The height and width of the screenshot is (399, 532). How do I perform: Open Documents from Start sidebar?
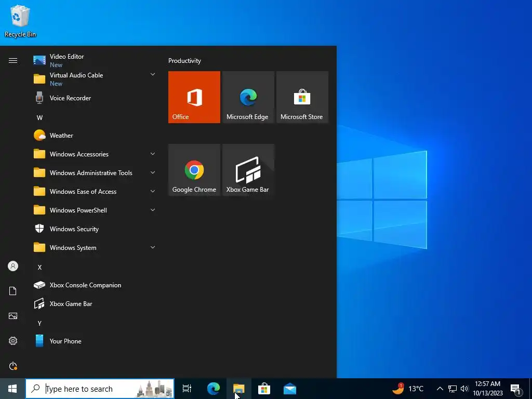coord(13,291)
